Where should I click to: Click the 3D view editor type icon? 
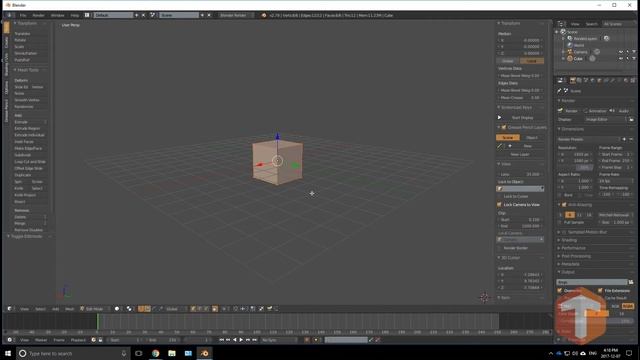pyautogui.click(x=10, y=309)
